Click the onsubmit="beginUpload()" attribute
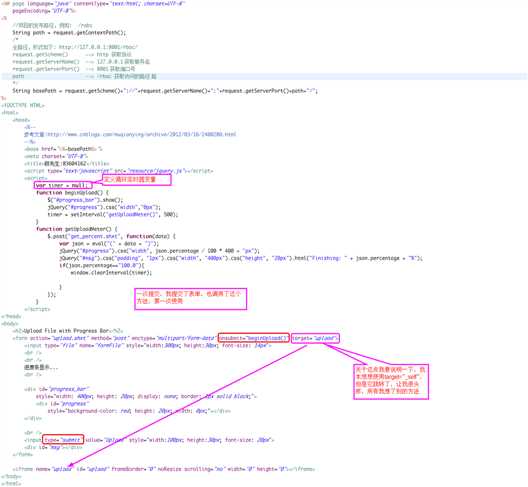528x487 pixels. pos(254,338)
